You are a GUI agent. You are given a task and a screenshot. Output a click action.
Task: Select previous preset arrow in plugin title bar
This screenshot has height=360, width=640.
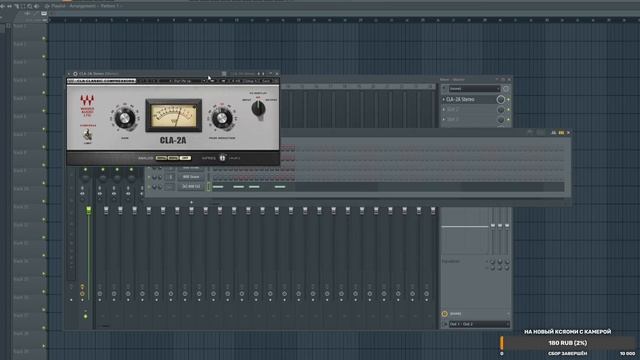click(x=258, y=74)
